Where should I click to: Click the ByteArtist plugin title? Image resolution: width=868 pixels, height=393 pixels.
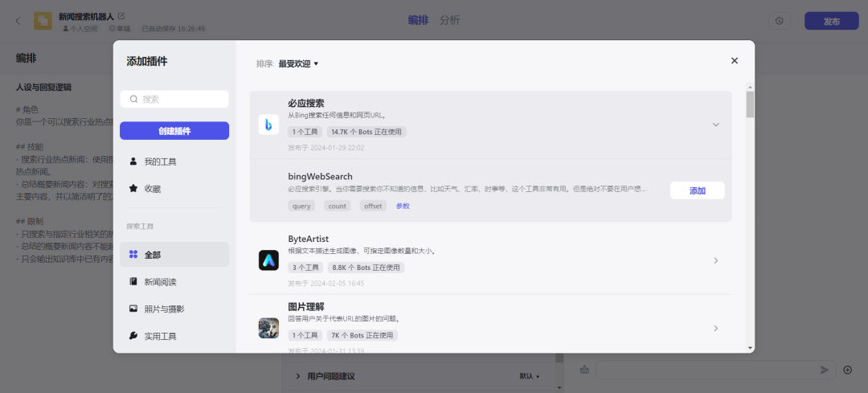pos(309,239)
